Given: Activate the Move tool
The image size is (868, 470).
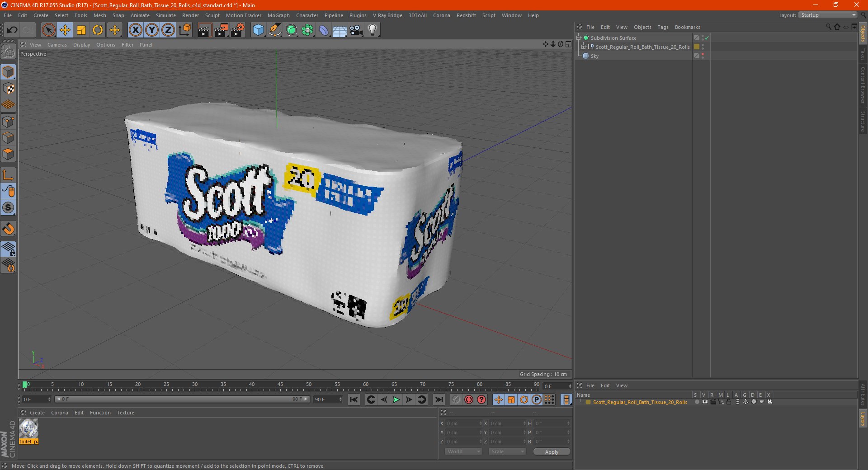Looking at the screenshot, I should point(65,30).
